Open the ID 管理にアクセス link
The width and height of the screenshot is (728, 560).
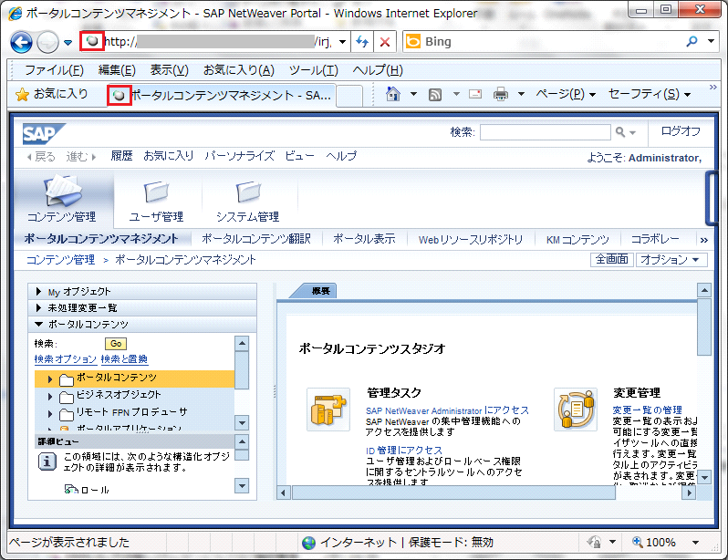pos(404,451)
